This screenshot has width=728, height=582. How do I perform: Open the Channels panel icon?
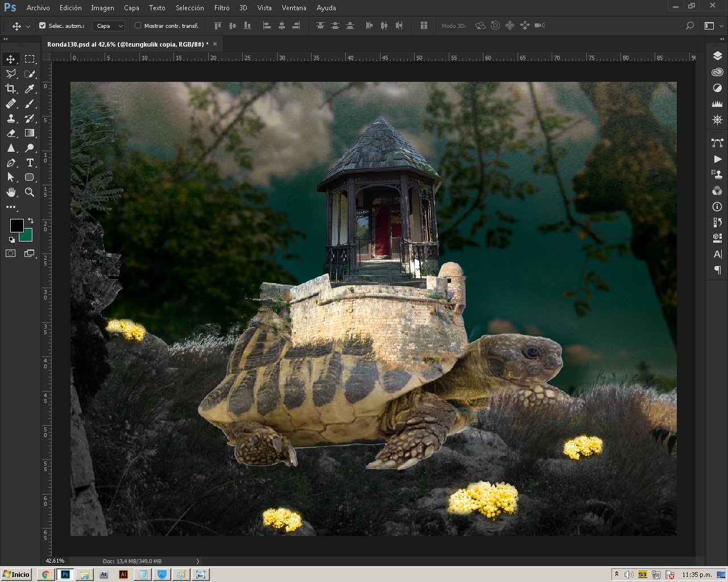click(x=717, y=191)
